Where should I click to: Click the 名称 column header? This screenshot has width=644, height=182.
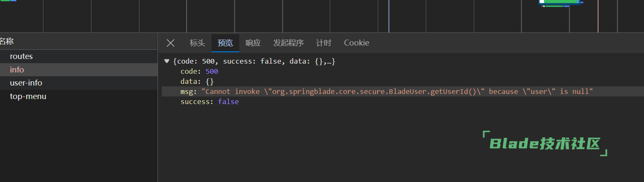point(7,41)
